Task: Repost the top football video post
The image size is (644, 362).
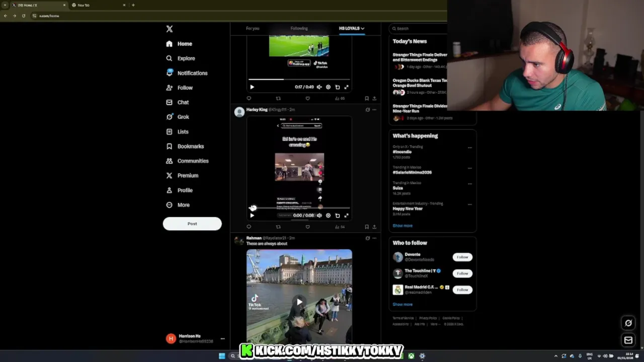Action: pos(278,99)
